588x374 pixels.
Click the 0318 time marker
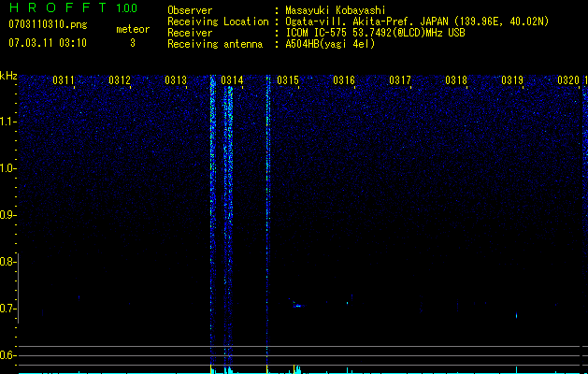coord(456,80)
